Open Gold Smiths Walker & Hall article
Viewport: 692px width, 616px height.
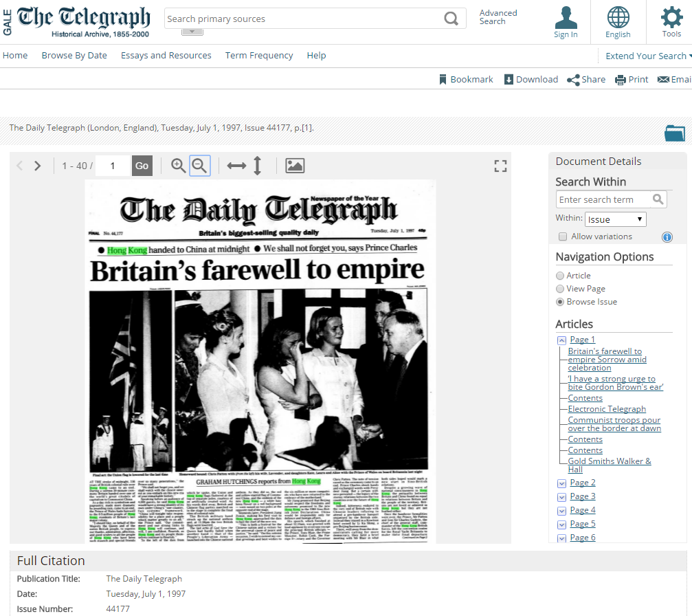610,465
